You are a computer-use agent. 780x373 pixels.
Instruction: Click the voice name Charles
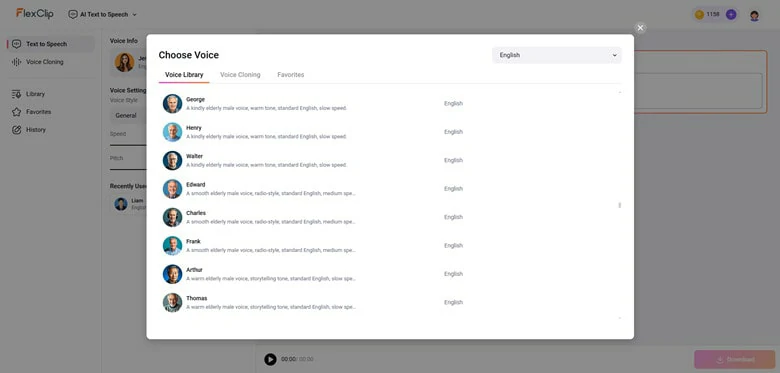[x=196, y=213]
